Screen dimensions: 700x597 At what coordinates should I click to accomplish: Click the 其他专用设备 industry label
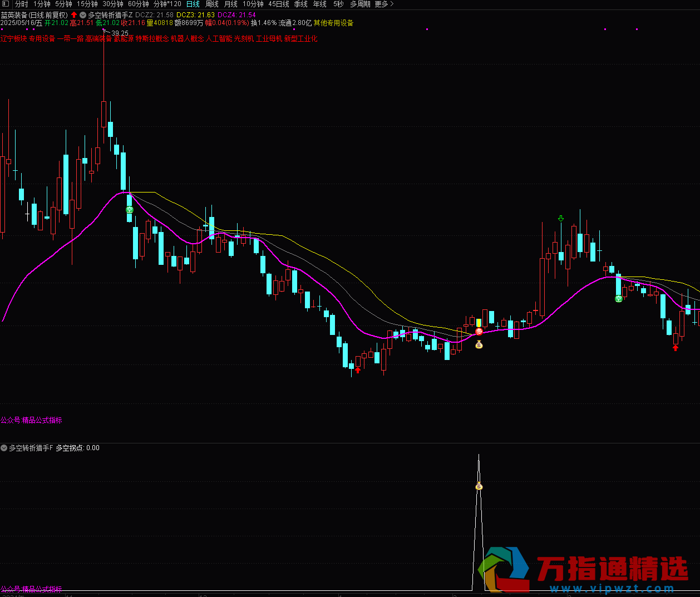(x=333, y=23)
